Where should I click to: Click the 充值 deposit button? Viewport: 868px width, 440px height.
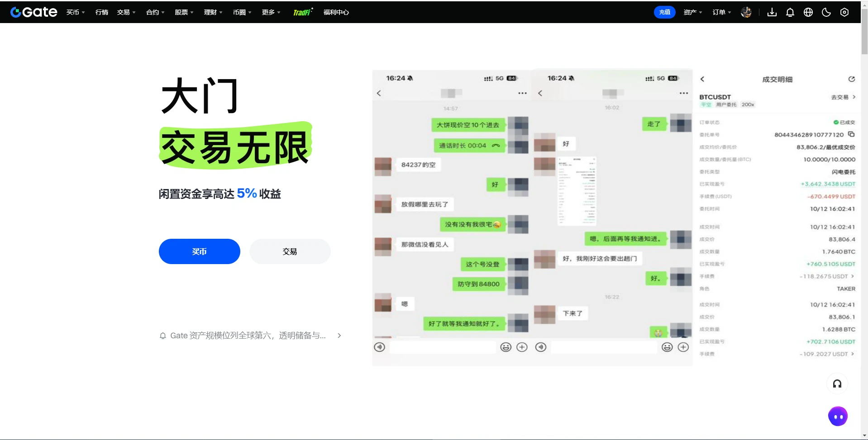pyautogui.click(x=665, y=12)
